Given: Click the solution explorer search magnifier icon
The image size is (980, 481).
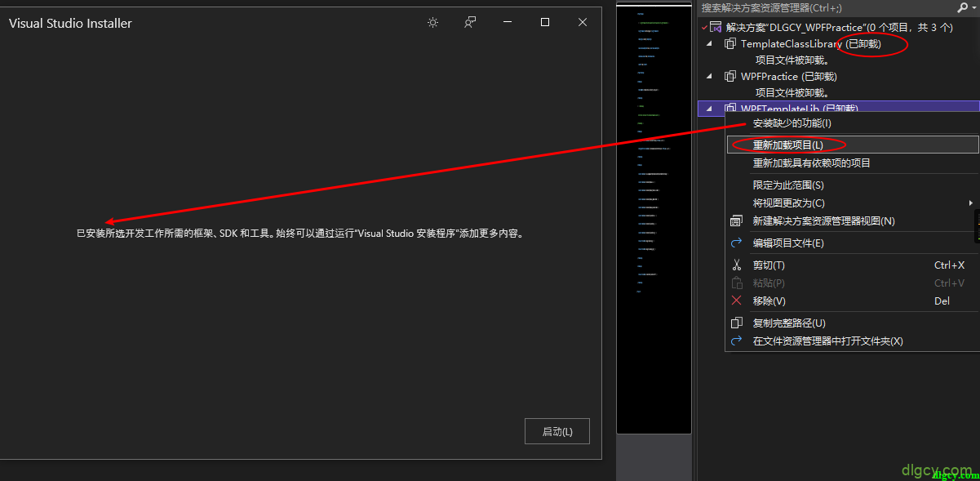Looking at the screenshot, I should pos(962,7).
